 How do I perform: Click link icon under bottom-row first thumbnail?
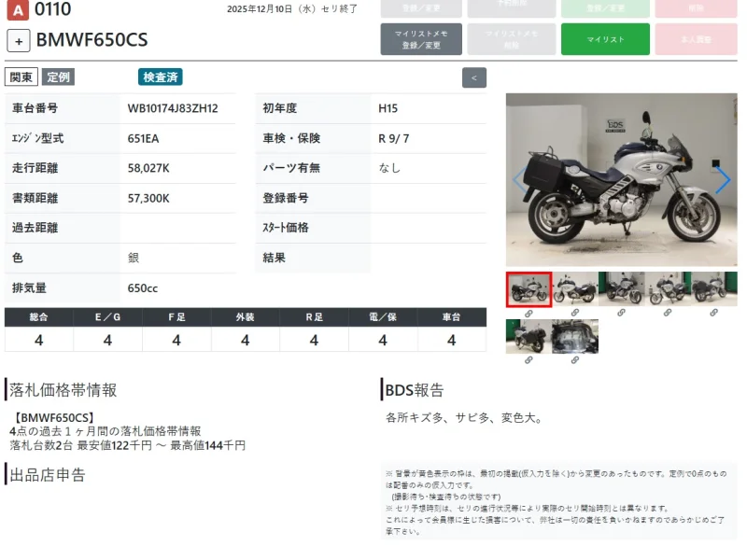[529, 360]
